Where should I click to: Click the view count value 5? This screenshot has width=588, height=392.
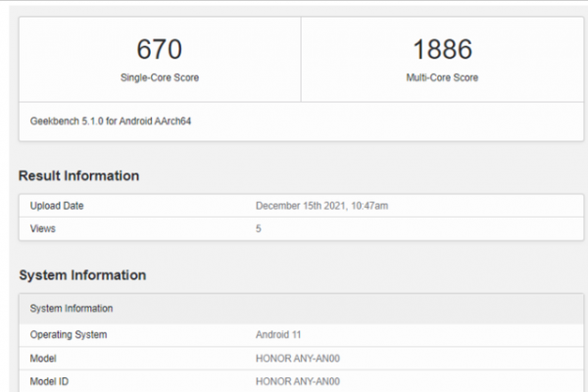coord(259,228)
